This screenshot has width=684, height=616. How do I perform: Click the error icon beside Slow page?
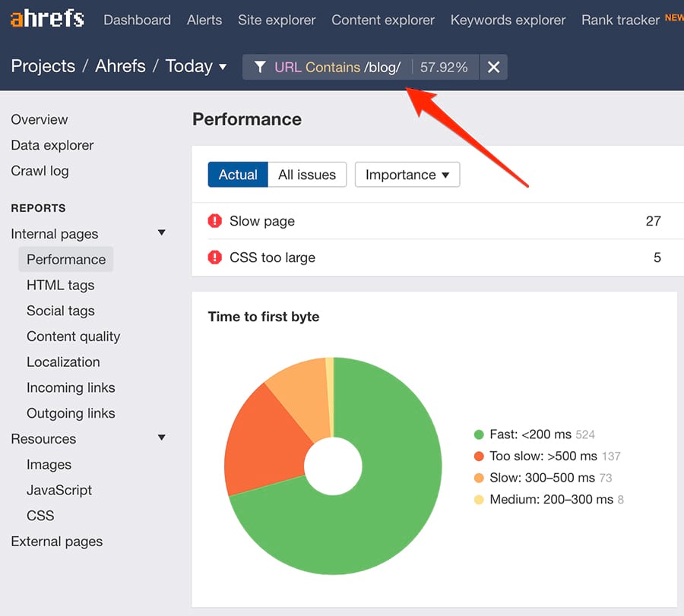pos(215,221)
